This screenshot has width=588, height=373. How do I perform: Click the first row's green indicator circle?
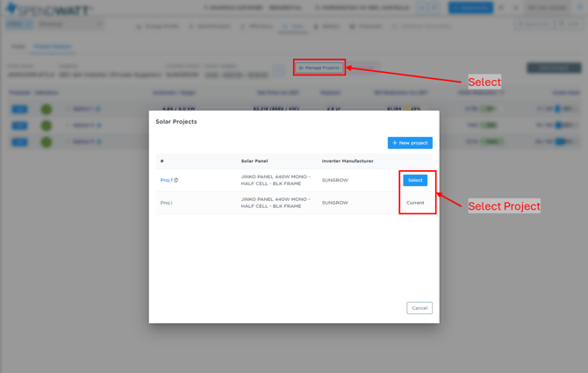46,110
